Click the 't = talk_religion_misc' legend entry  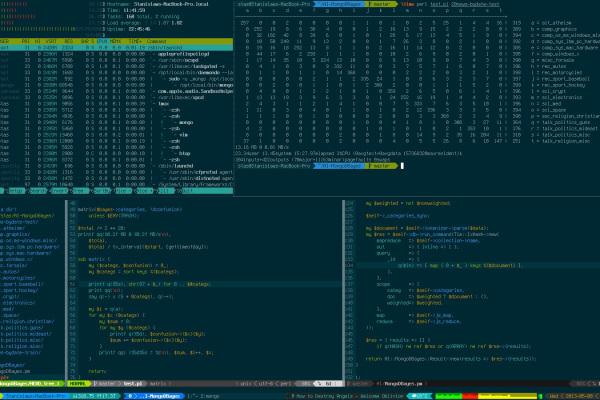pyautogui.click(x=561, y=141)
